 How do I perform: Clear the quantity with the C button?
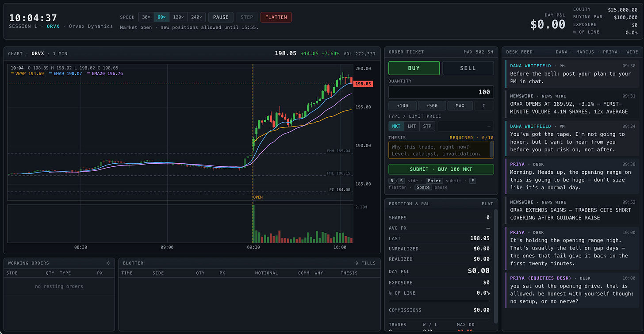point(484,106)
